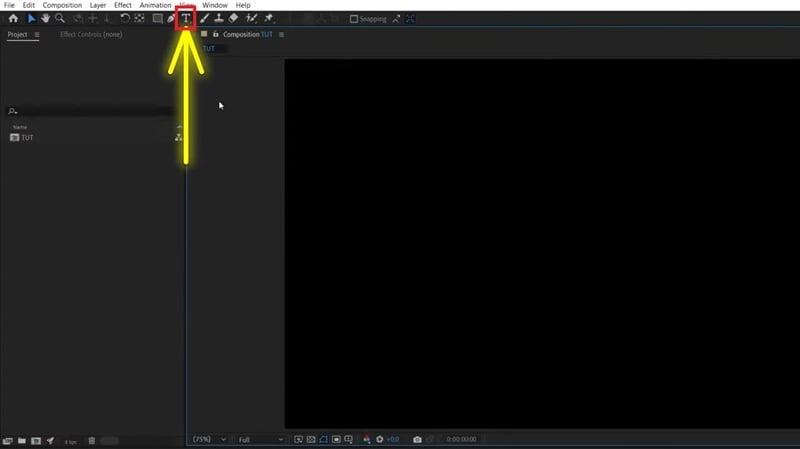The image size is (800, 449).
Task: Open show channel color management dropdown
Action: point(366,439)
